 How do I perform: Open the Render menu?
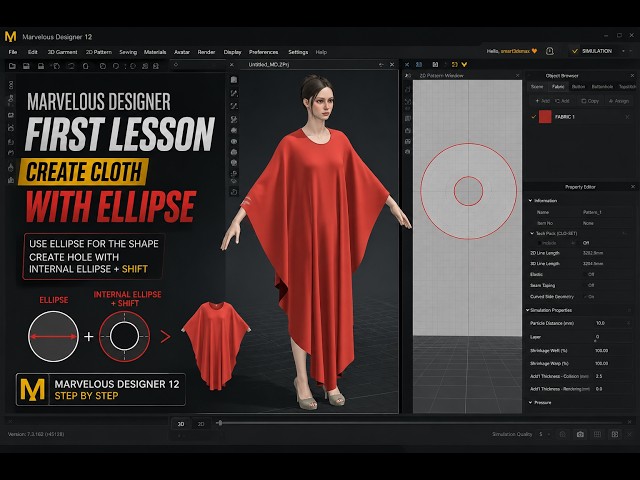pyautogui.click(x=207, y=52)
